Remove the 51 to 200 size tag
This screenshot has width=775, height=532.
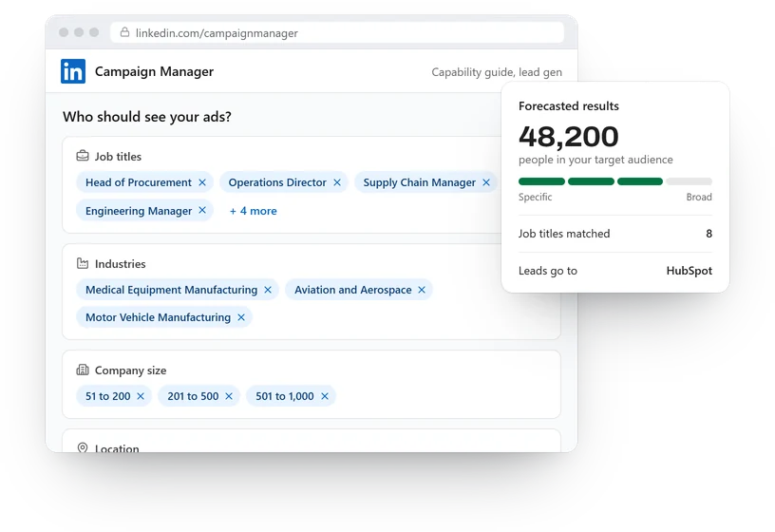pos(141,396)
